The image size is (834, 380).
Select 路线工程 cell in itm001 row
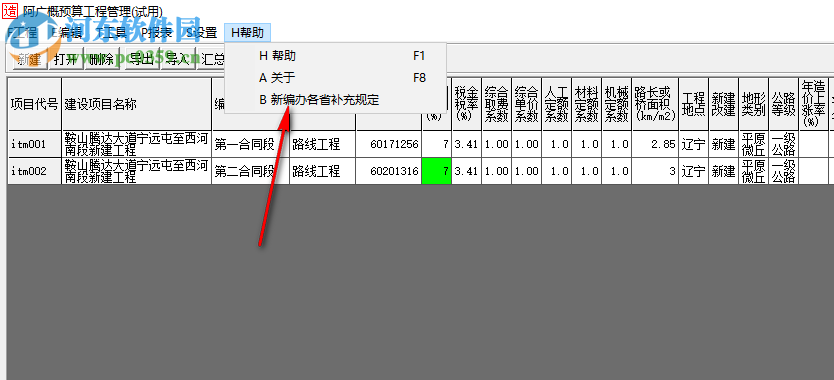click(323, 144)
